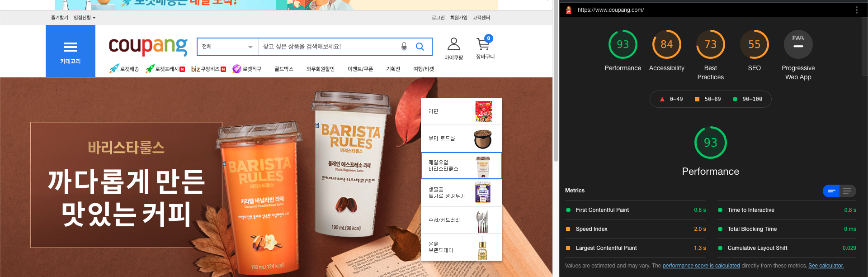This screenshot has height=277, width=868.
Task: Click the Best Practices 73 gauge
Action: coord(710,44)
